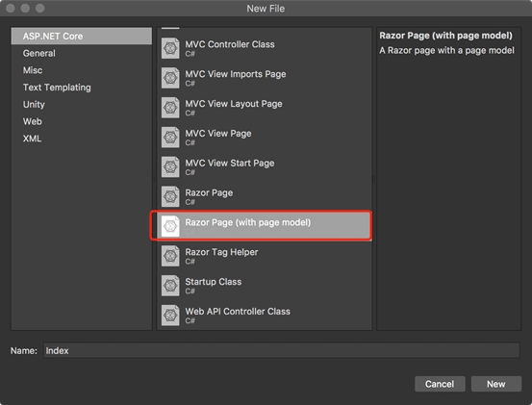
Task: Click the MVC Controller Class file icon
Action: pos(170,48)
